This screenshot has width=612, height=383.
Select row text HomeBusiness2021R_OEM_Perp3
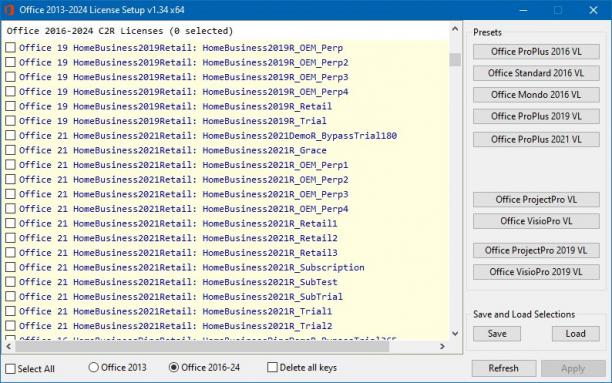click(275, 194)
